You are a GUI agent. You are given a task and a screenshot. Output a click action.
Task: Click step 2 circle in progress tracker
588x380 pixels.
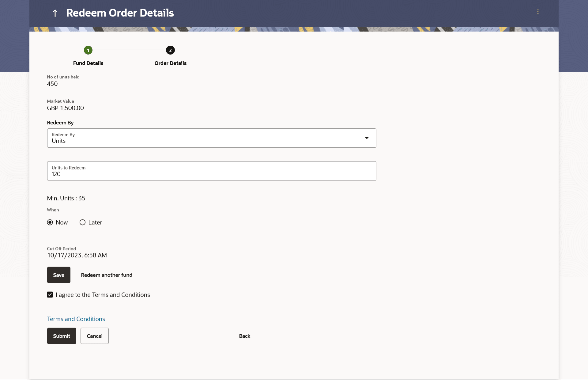point(170,50)
